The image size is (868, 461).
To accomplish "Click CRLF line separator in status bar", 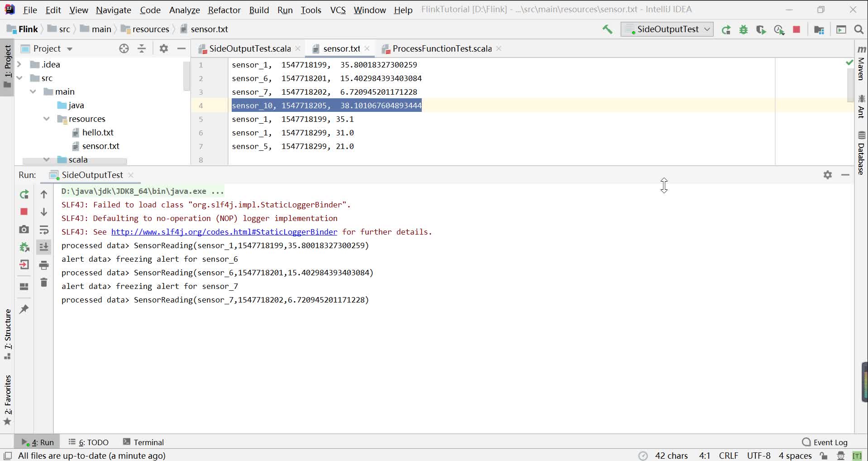I will tap(728, 456).
